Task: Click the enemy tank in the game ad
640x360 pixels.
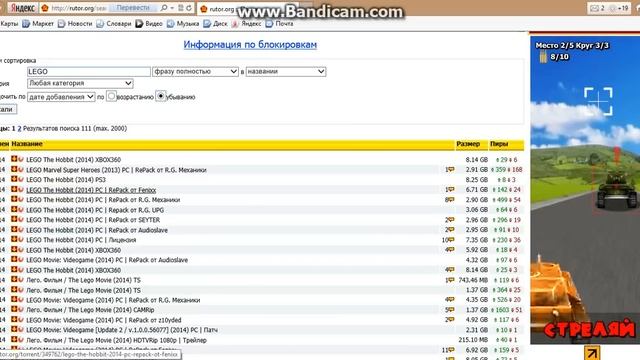Action: pyautogui.click(x=616, y=190)
